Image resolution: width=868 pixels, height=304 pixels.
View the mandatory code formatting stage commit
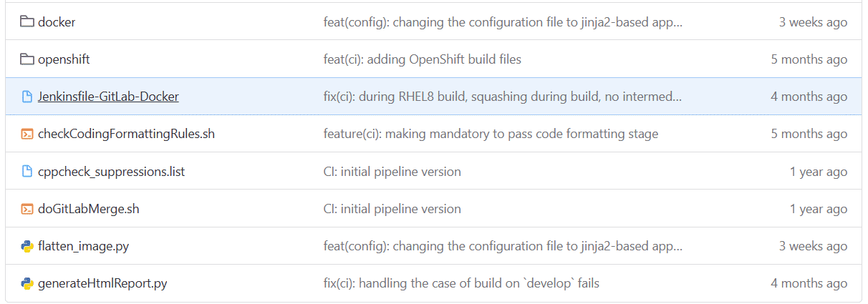[491, 134]
